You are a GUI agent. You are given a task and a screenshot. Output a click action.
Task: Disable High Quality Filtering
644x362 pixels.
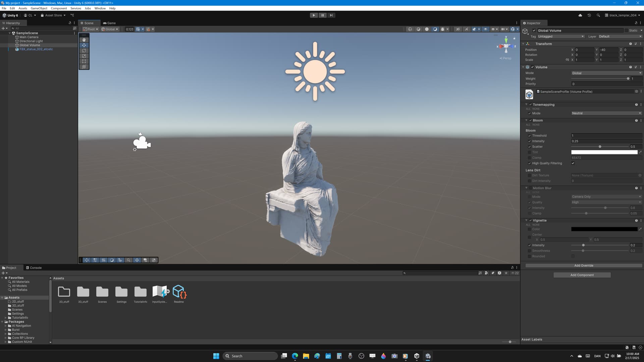click(573, 163)
